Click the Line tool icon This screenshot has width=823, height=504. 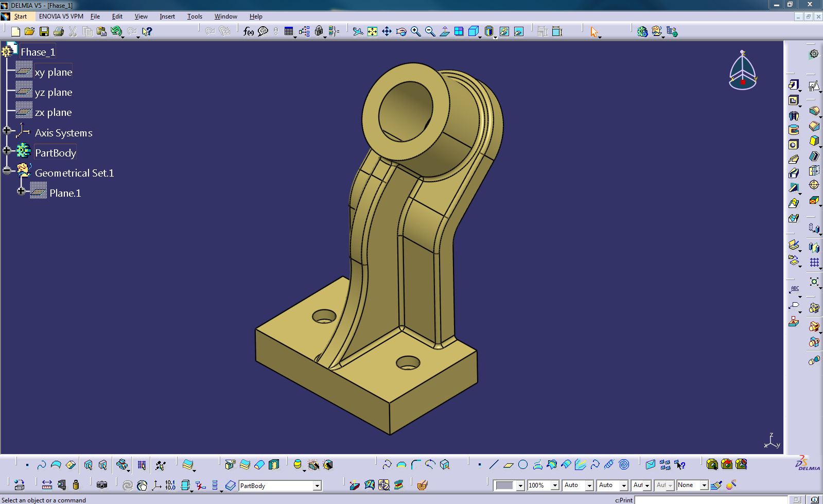coord(494,465)
